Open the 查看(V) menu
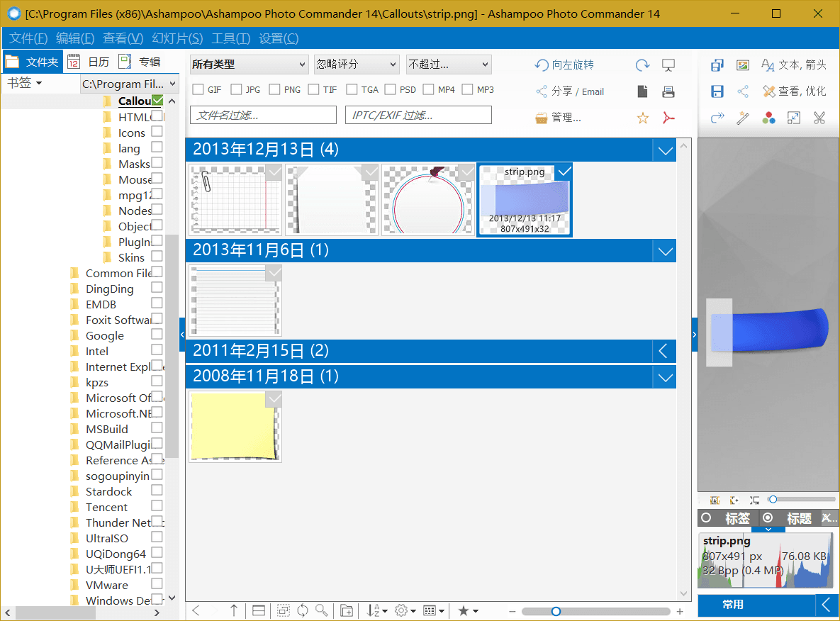 [x=123, y=38]
